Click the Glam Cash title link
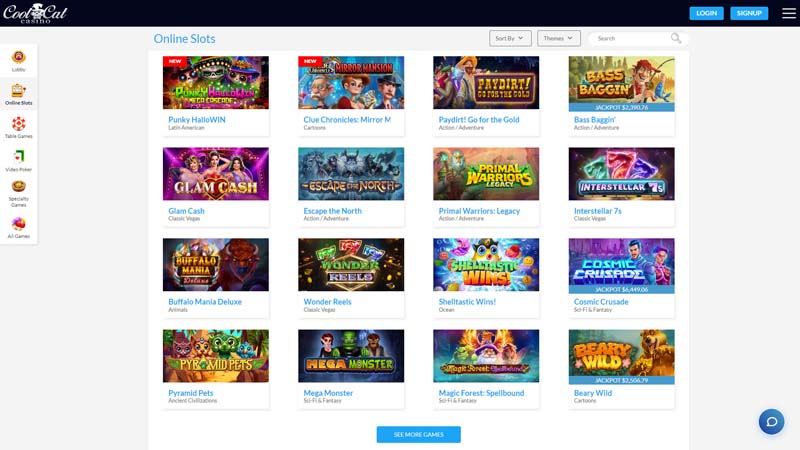This screenshot has width=800, height=450. (186, 211)
